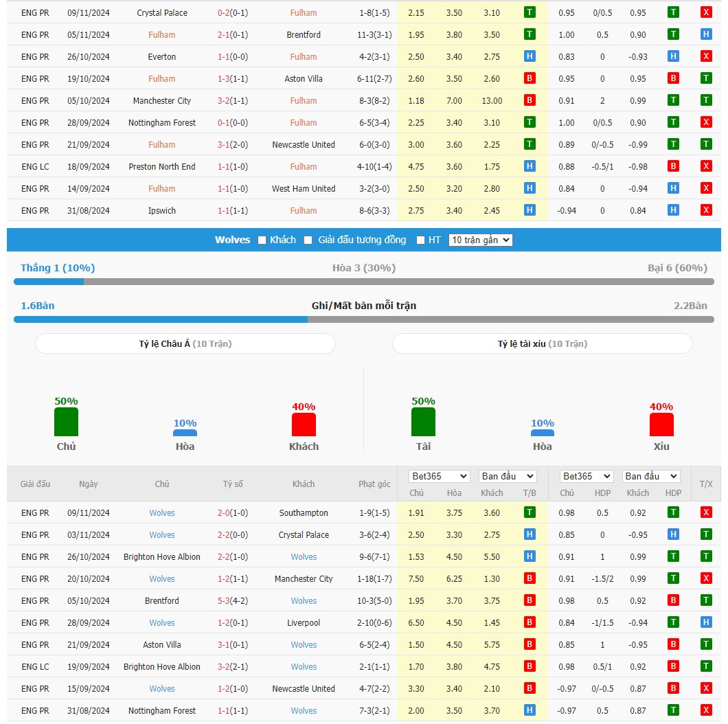Click the "Giải đấu" column header

click(35, 484)
